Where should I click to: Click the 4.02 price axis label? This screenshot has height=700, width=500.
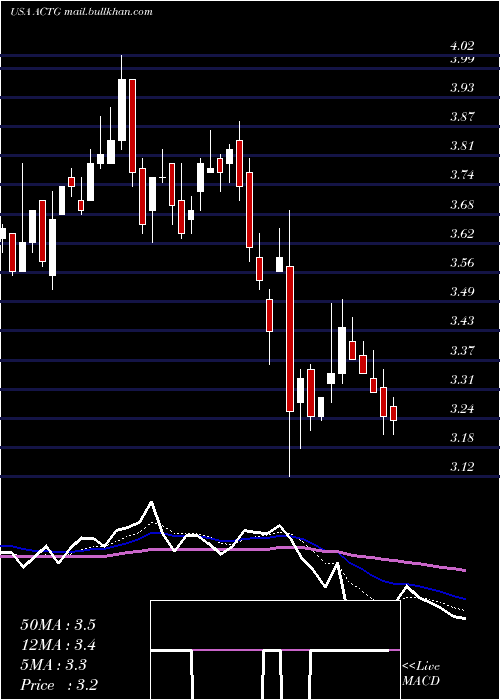click(462, 46)
